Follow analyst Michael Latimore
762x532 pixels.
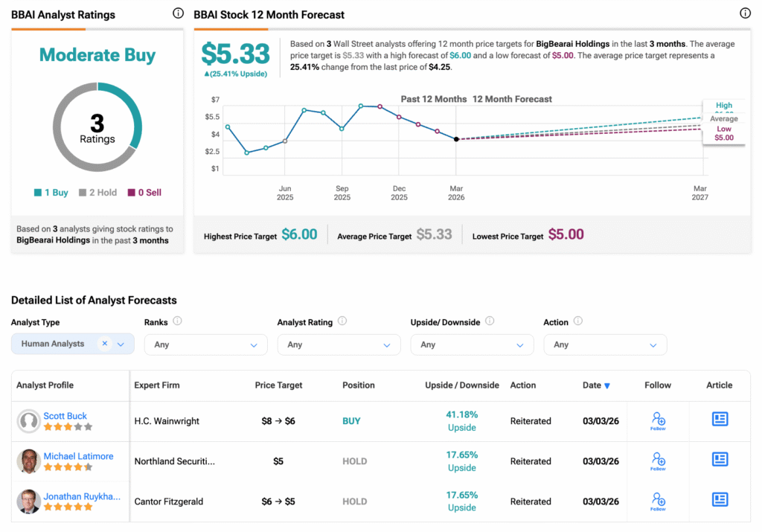[658, 461]
